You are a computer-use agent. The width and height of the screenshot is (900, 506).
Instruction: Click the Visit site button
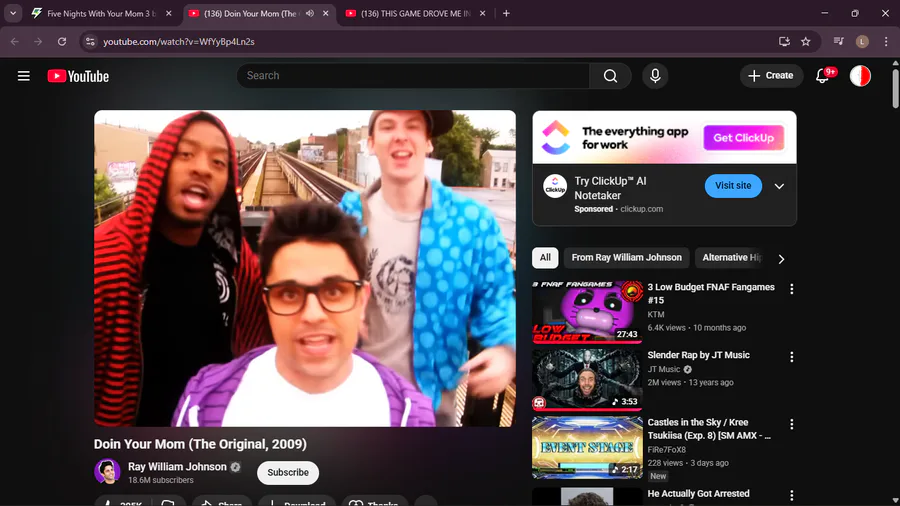click(733, 186)
